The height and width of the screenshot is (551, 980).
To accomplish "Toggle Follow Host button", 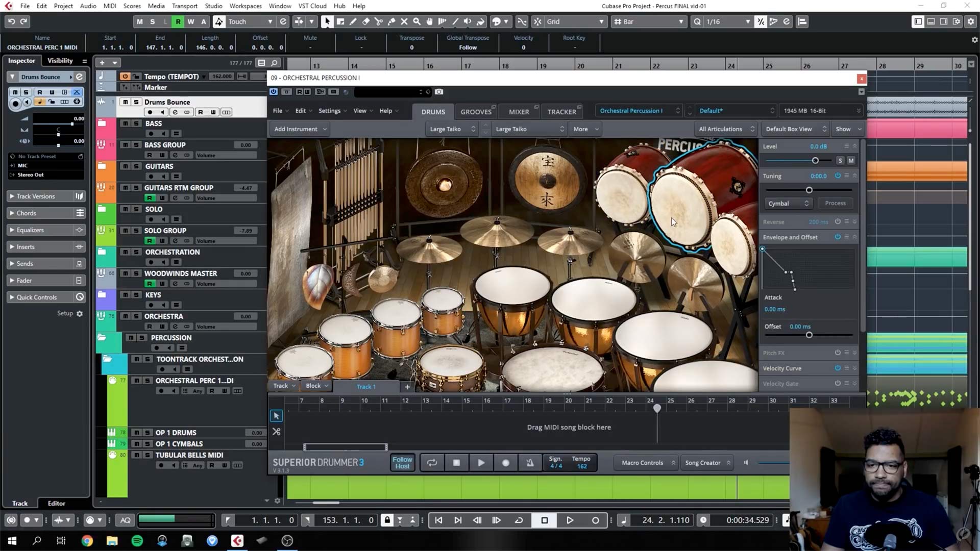I will (x=402, y=463).
